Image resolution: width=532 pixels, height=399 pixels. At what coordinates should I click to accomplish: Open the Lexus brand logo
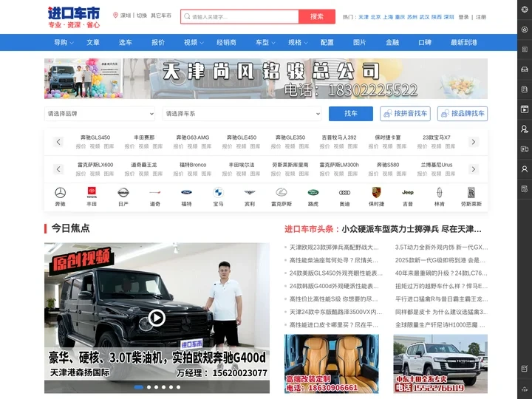pyautogui.click(x=282, y=192)
